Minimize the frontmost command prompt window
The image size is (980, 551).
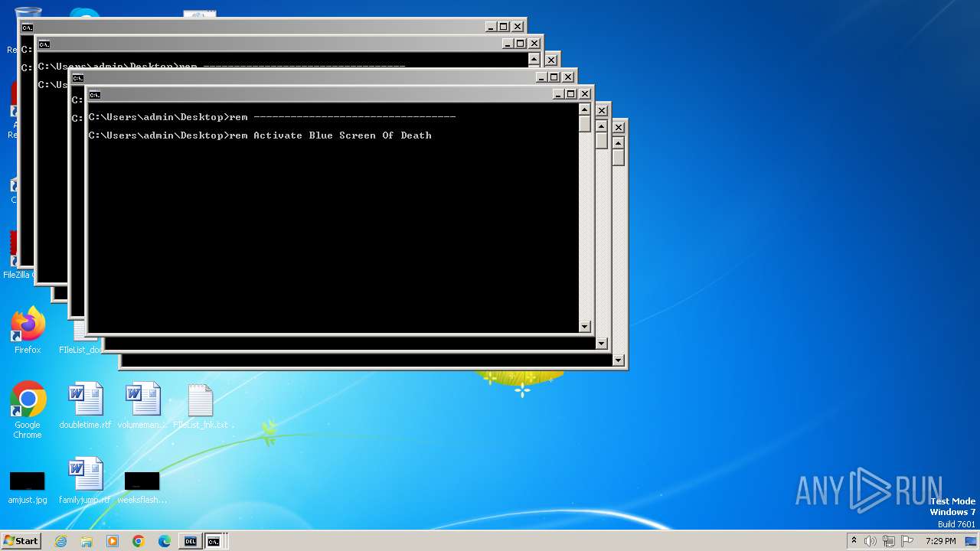coord(557,94)
